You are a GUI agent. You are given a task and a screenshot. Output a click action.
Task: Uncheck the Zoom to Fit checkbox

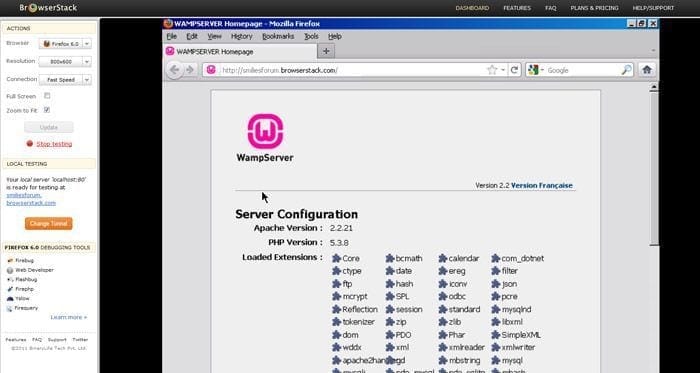[47, 110]
